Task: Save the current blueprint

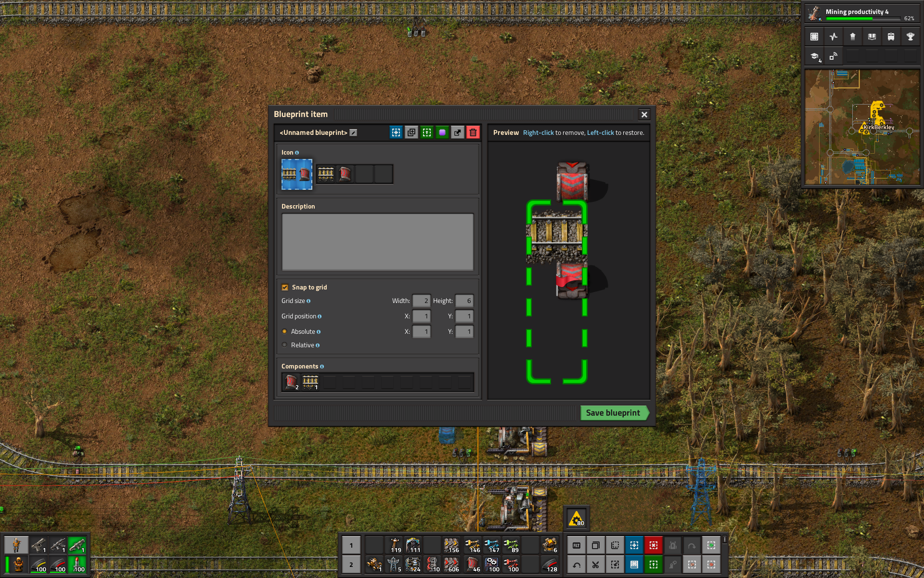Action: [612, 412]
